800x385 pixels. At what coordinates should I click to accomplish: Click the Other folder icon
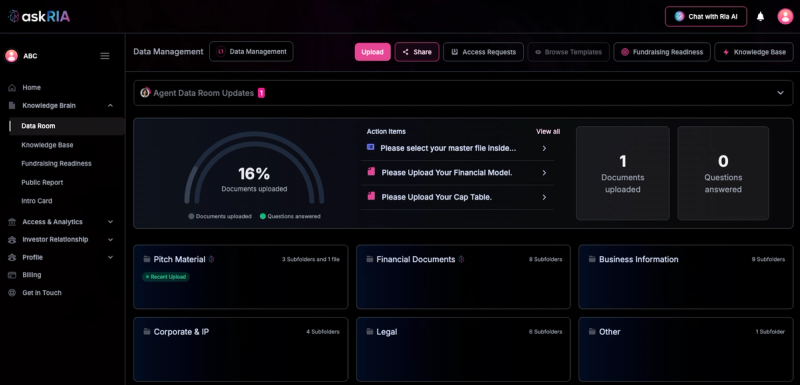point(592,331)
